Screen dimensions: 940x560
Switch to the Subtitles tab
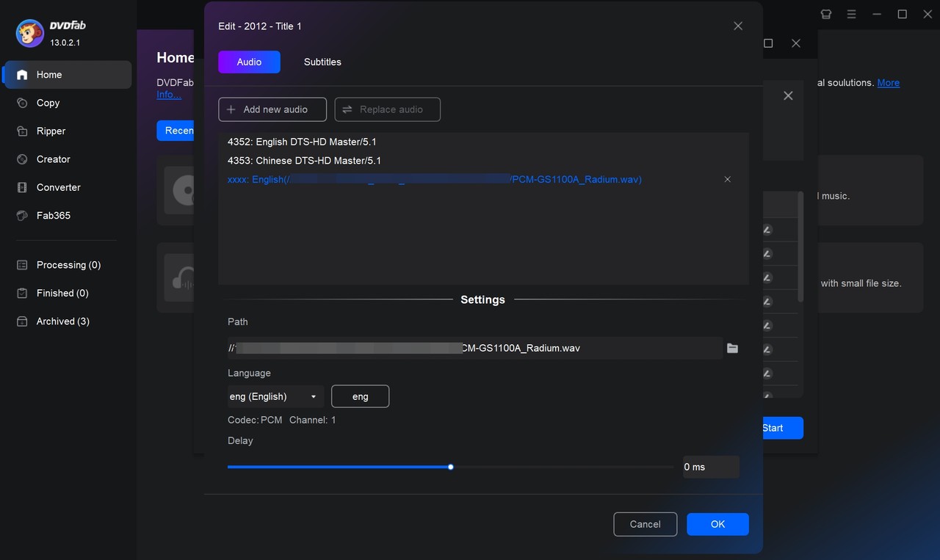pyautogui.click(x=322, y=62)
